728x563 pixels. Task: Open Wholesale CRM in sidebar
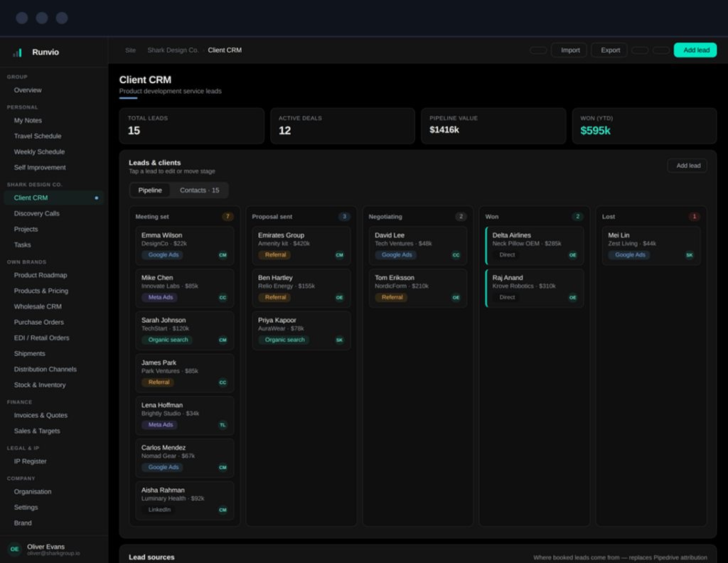(54, 306)
